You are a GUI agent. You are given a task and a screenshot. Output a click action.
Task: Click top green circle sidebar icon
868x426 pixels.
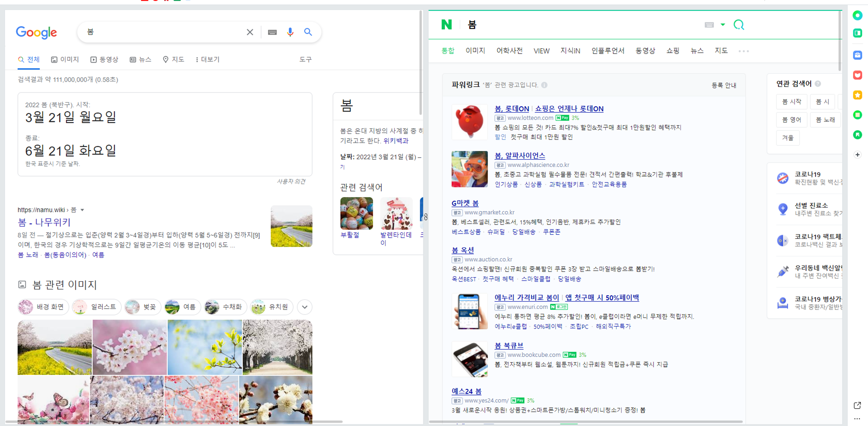[857, 15]
